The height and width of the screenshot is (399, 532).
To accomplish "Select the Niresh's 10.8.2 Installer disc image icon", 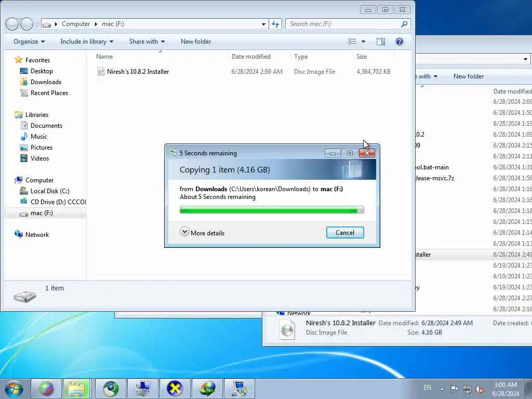I will coord(100,71).
